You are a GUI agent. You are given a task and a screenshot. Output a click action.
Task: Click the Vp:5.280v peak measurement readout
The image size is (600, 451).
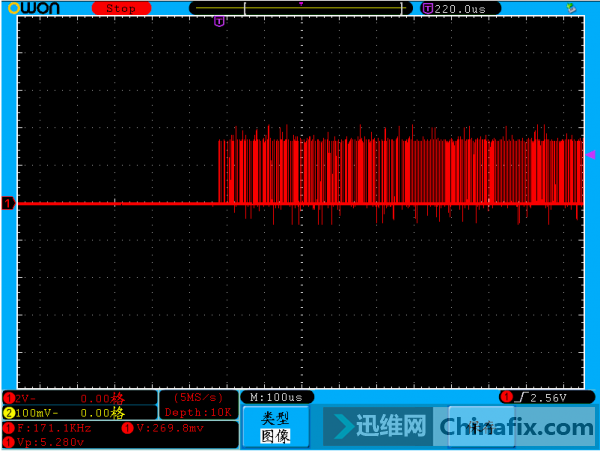pos(50,442)
